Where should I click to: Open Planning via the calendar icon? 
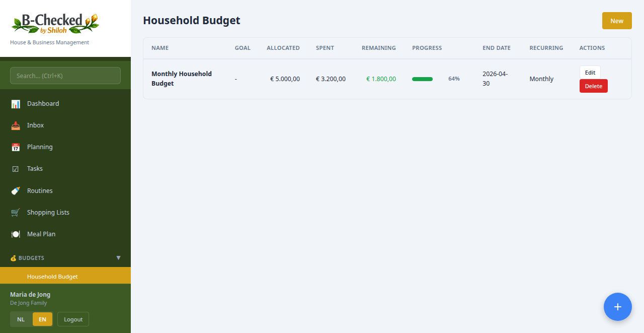16,147
